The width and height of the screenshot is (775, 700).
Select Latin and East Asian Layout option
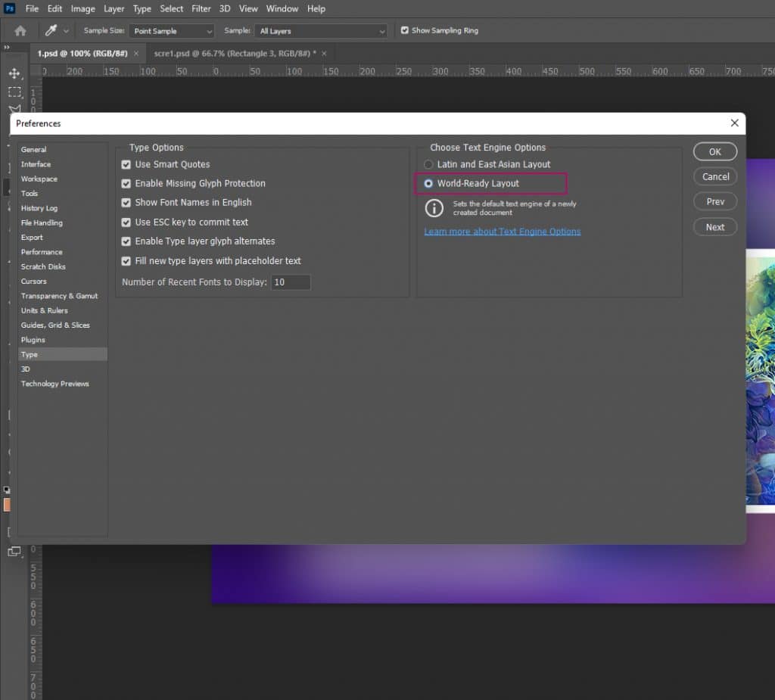[429, 164]
